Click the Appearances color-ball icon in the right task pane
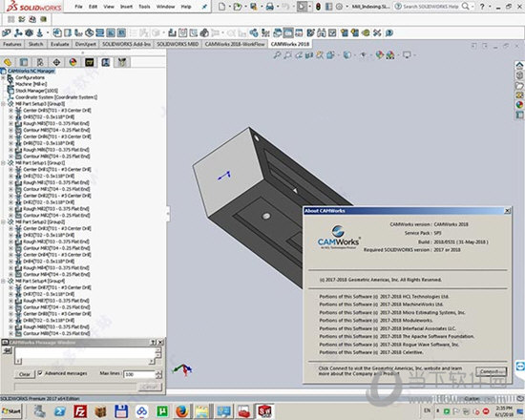 click(x=519, y=105)
